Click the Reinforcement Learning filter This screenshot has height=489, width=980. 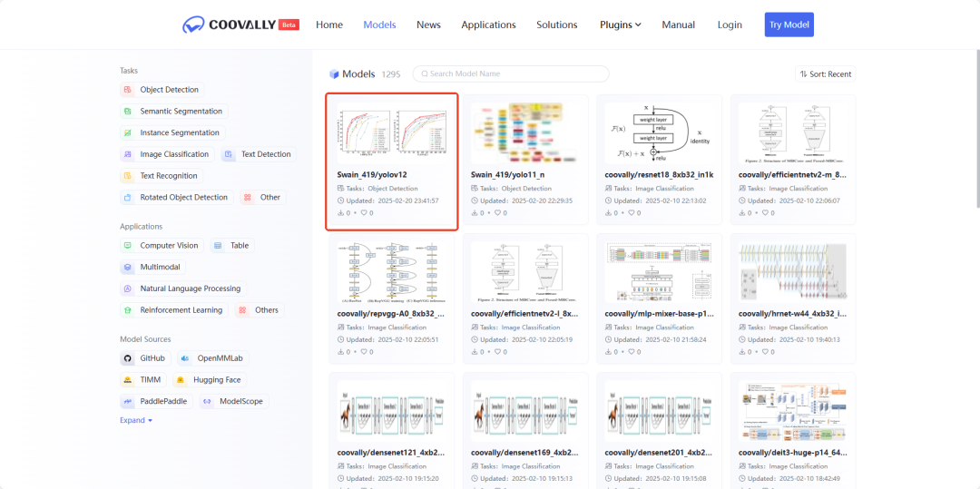coord(173,310)
